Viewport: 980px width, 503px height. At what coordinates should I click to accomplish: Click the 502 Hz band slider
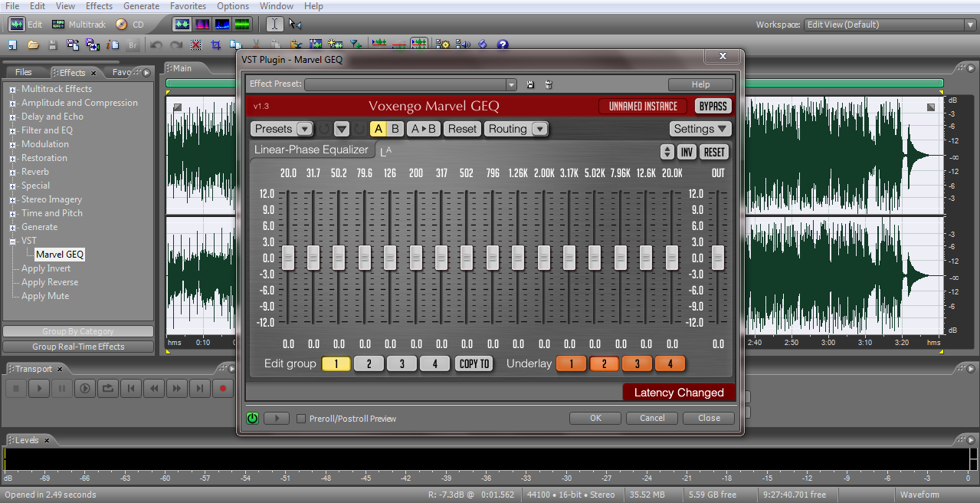467,258
